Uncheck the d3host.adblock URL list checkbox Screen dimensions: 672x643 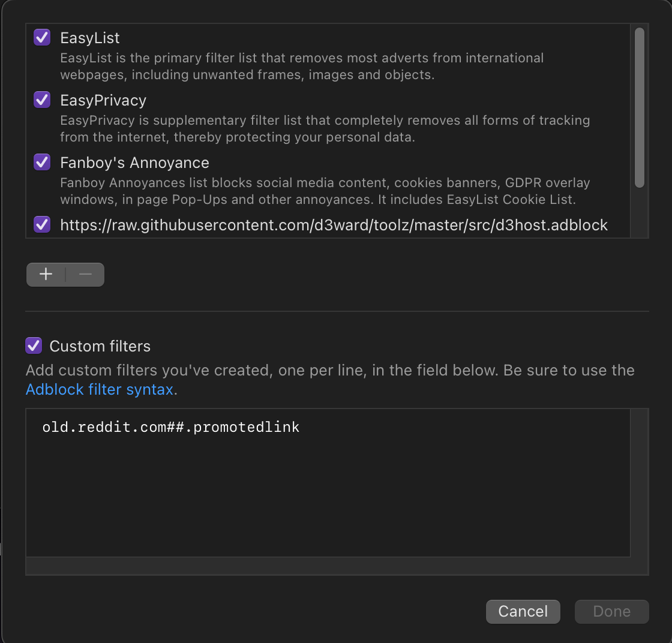click(42, 225)
